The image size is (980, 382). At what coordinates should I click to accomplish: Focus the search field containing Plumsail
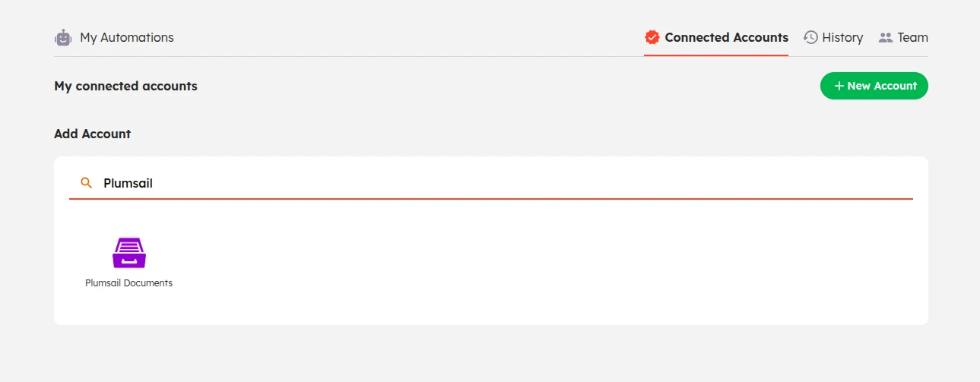pyautogui.click(x=491, y=183)
